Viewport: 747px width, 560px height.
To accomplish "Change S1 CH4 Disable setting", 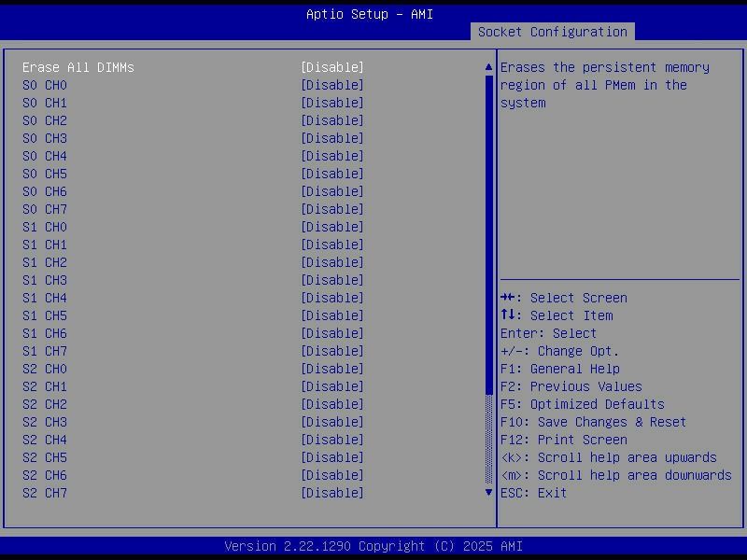I will [x=332, y=298].
